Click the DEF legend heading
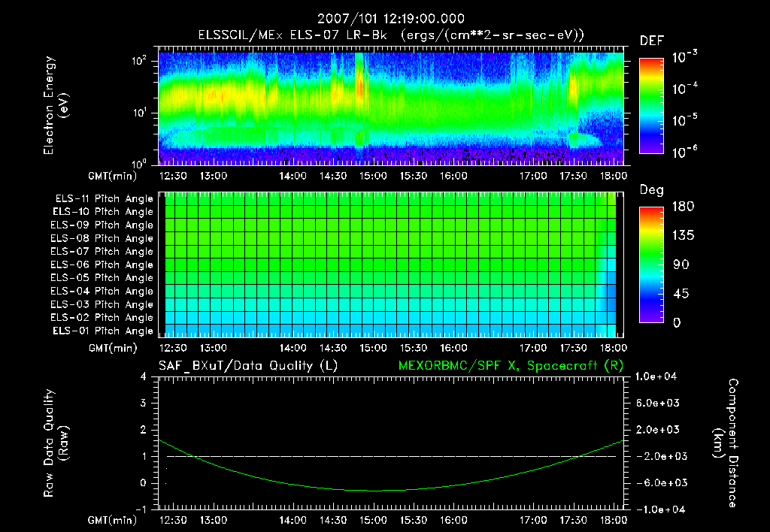 (652, 41)
